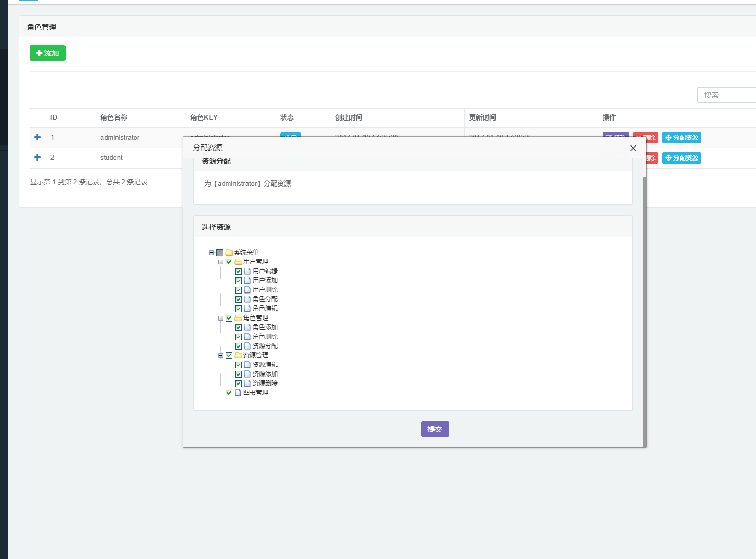Click the 资源管理 folder icon
The image size is (756, 559).
[238, 355]
